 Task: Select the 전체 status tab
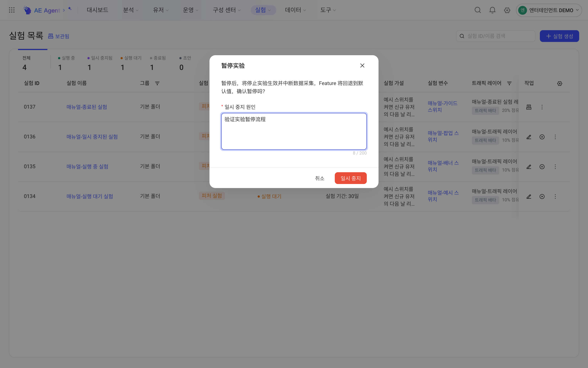click(x=33, y=63)
